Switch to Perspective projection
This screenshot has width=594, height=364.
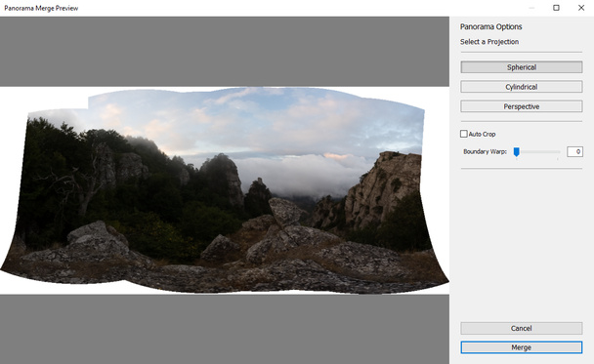[522, 106]
